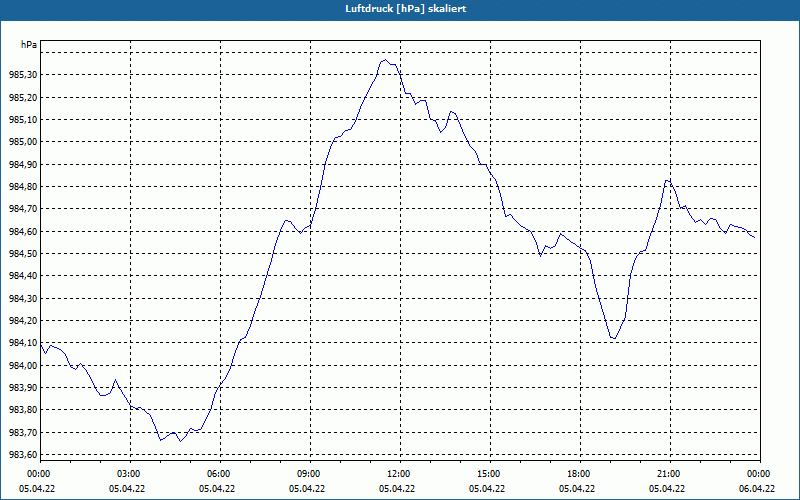Click the 15:00 time label
Image resolution: width=800 pixels, height=500 pixels.
tap(490, 474)
